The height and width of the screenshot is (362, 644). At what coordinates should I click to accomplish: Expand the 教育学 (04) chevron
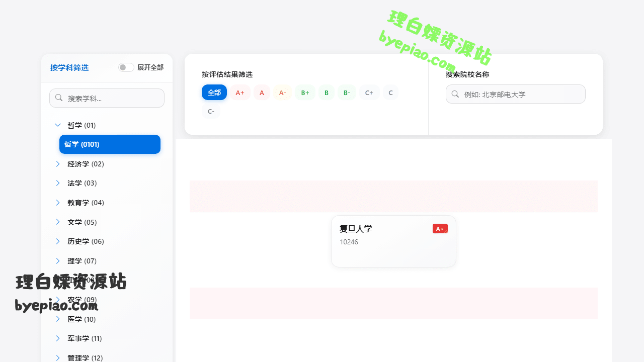[x=58, y=203]
